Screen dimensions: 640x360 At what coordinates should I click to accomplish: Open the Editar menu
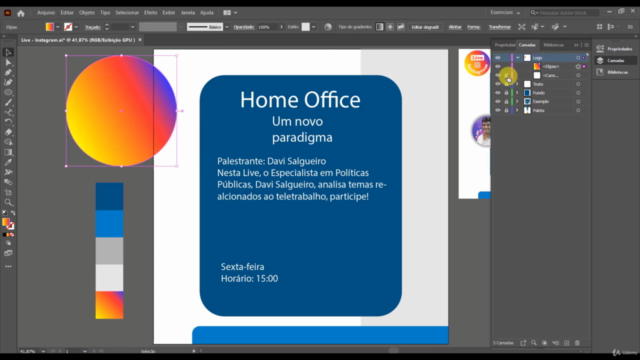(x=67, y=13)
